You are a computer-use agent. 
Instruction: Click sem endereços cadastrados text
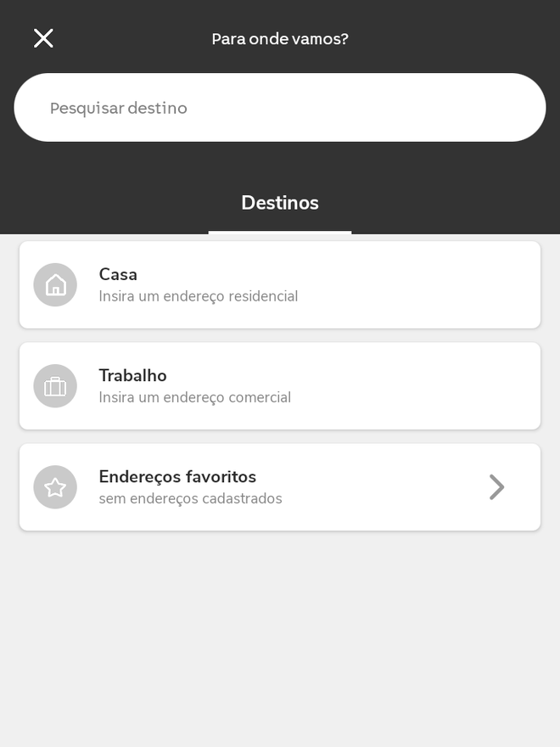(190, 498)
